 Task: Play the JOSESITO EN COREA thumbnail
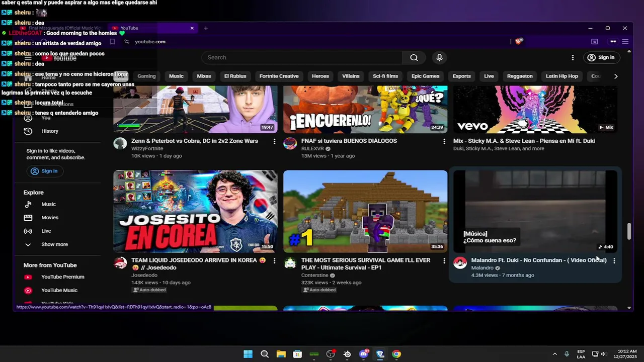click(195, 212)
